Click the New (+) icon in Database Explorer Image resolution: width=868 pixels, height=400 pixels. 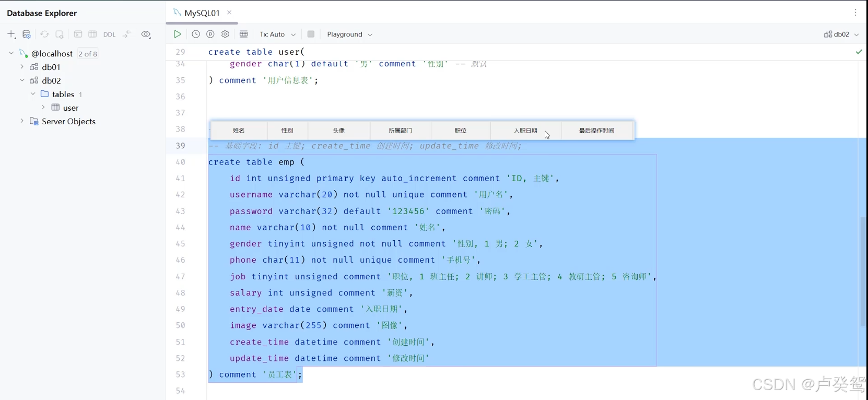(11, 34)
